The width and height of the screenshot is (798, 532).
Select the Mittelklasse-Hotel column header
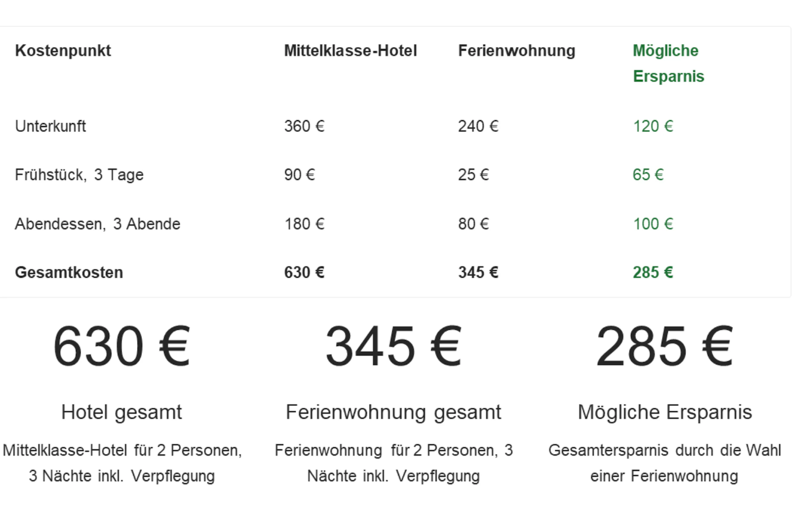pos(350,51)
